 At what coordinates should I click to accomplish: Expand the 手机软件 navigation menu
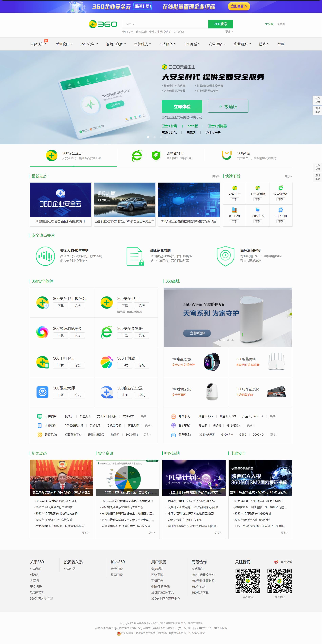point(64,44)
